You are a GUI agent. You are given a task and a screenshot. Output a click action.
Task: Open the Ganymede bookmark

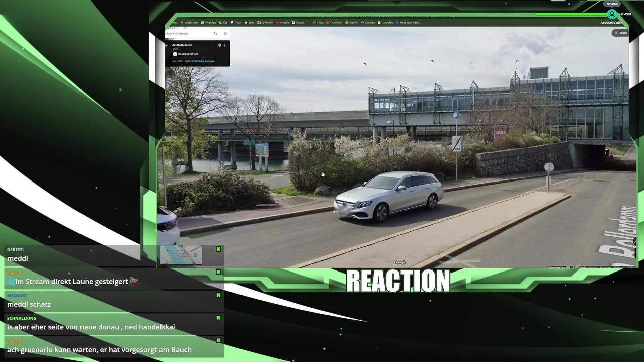click(385, 23)
